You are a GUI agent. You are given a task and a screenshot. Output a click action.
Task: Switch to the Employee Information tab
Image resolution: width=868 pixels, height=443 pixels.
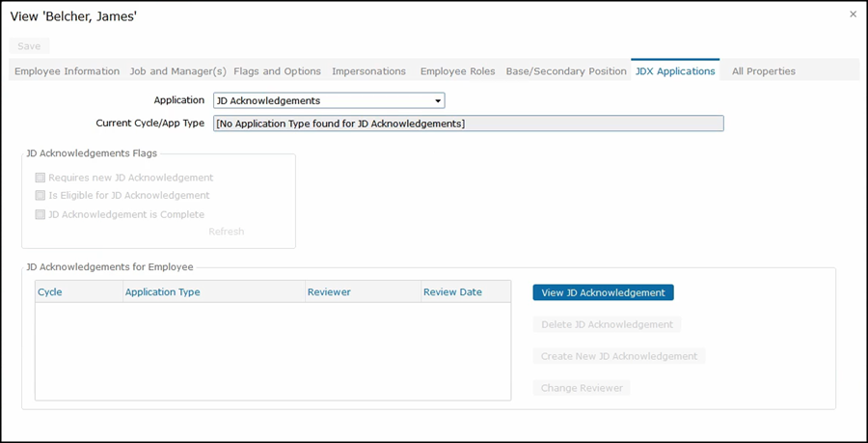(67, 71)
